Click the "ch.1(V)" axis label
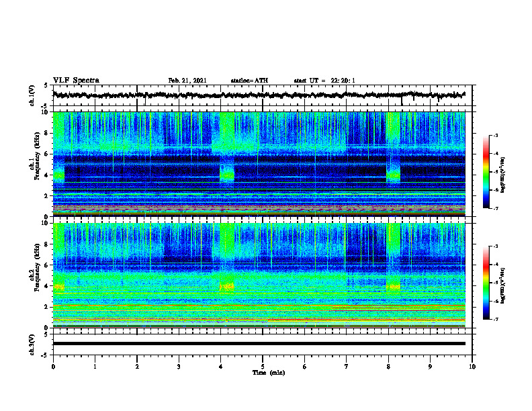The width and height of the screenshot is (532, 411). coord(32,95)
